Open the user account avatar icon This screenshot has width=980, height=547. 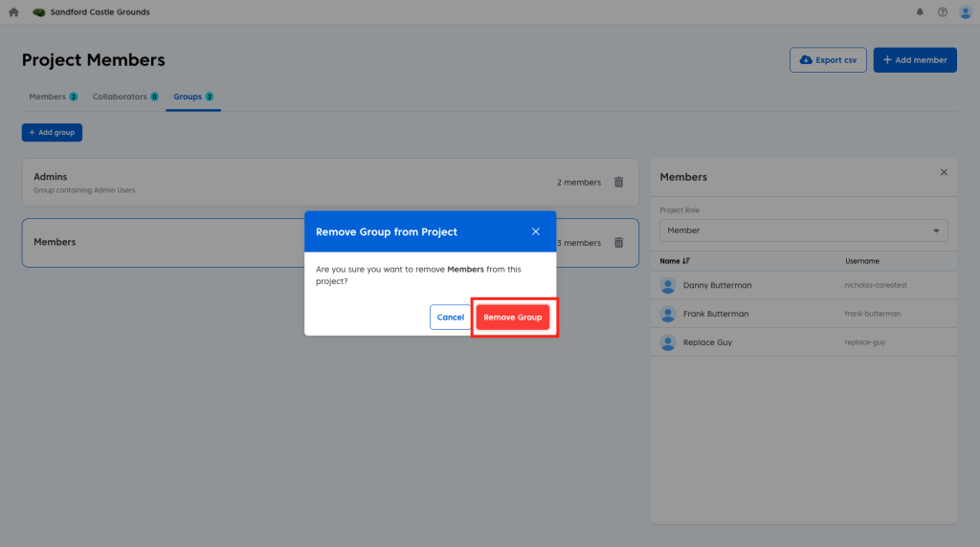[x=965, y=12]
